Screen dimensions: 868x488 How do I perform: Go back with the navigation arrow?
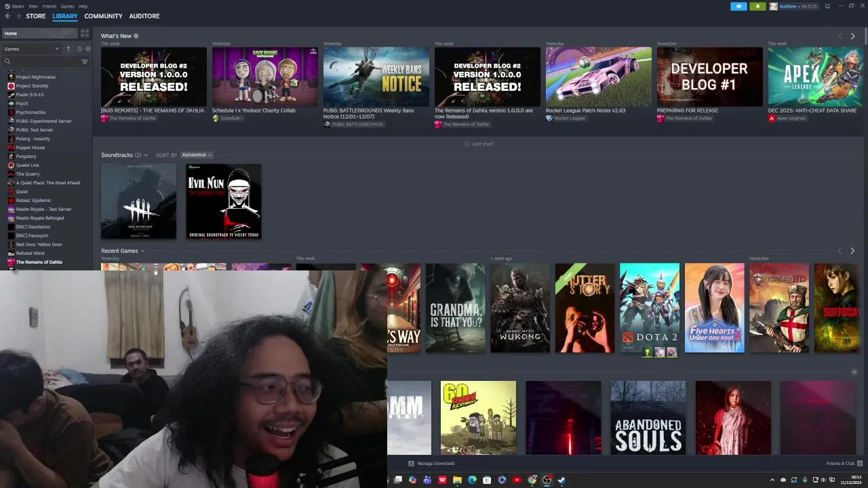tap(7, 16)
